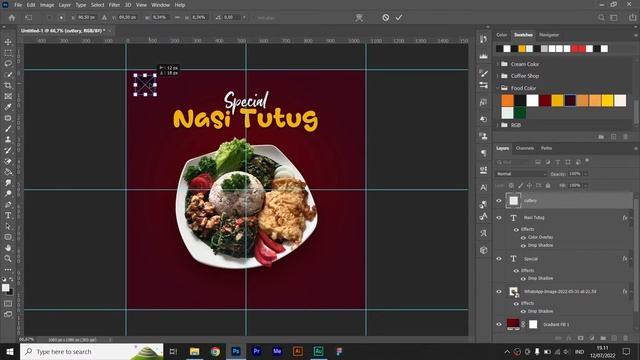Image resolution: width=640 pixels, height=360 pixels.
Task: Select the Frame tool
Action: [x=8, y=96]
